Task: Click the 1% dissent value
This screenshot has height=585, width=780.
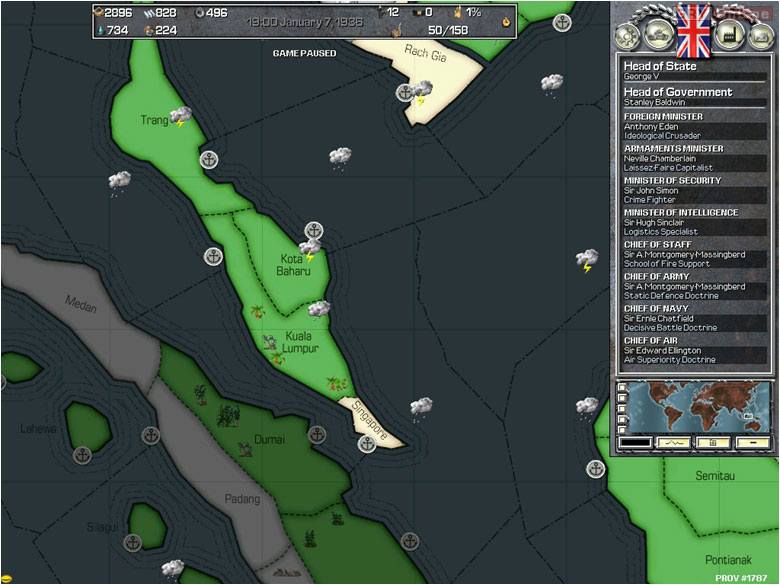Action: click(x=474, y=12)
